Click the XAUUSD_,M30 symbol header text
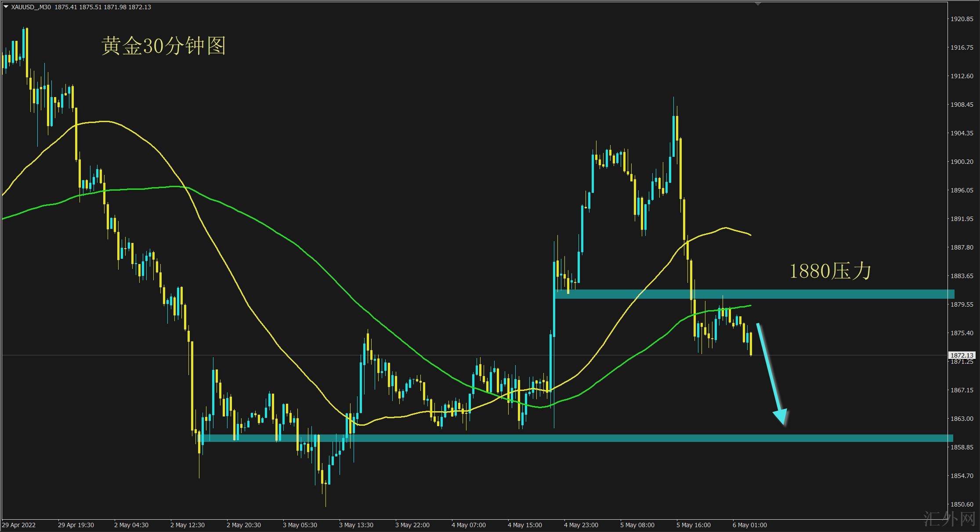 click(31, 7)
